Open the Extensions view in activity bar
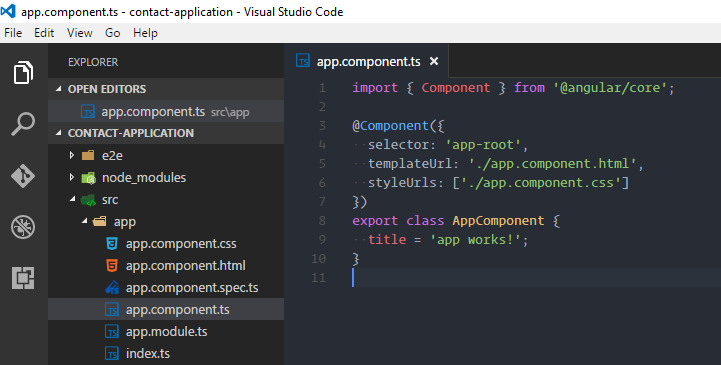This screenshot has height=365, width=721. tap(23, 278)
